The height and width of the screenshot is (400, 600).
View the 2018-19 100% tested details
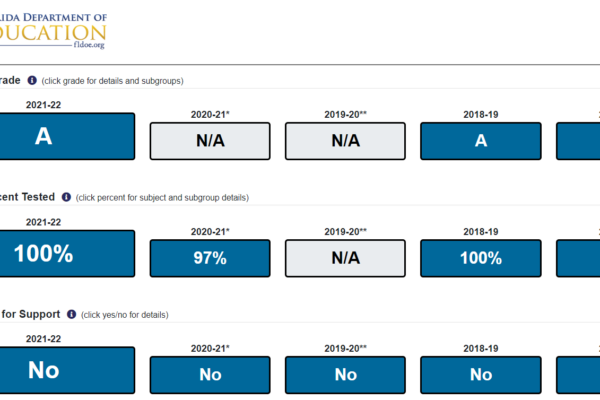point(481,258)
